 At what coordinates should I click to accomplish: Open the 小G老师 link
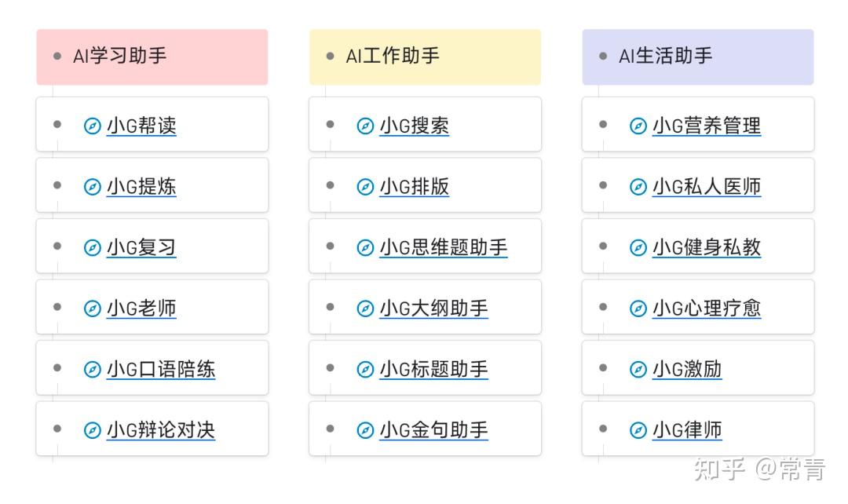[x=141, y=309]
